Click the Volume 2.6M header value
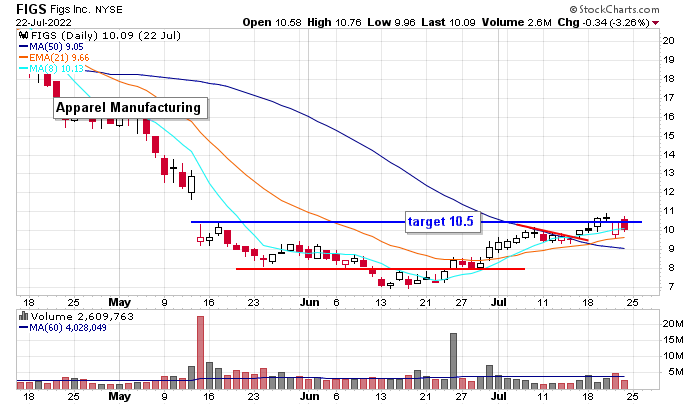Image resolution: width=700 pixels, height=405 pixels. click(x=517, y=22)
